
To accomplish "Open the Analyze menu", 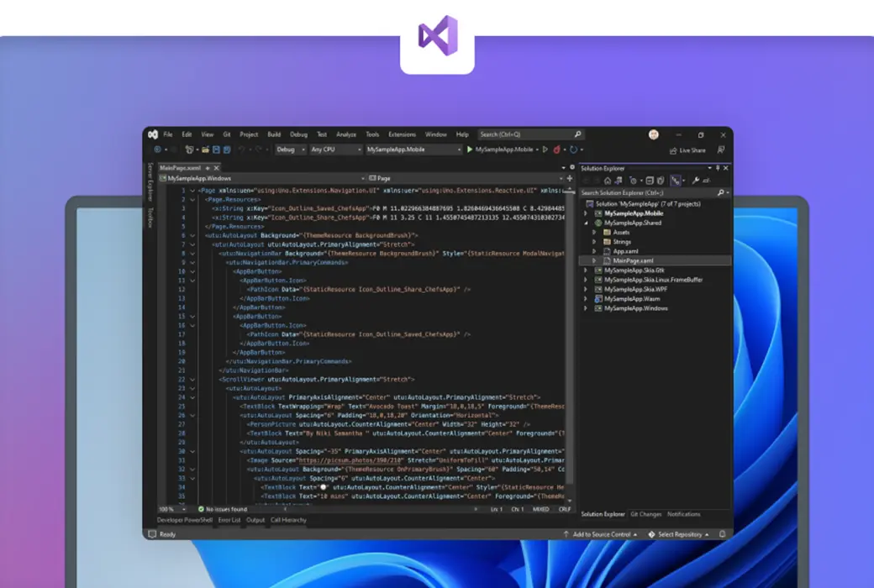I will (x=346, y=134).
